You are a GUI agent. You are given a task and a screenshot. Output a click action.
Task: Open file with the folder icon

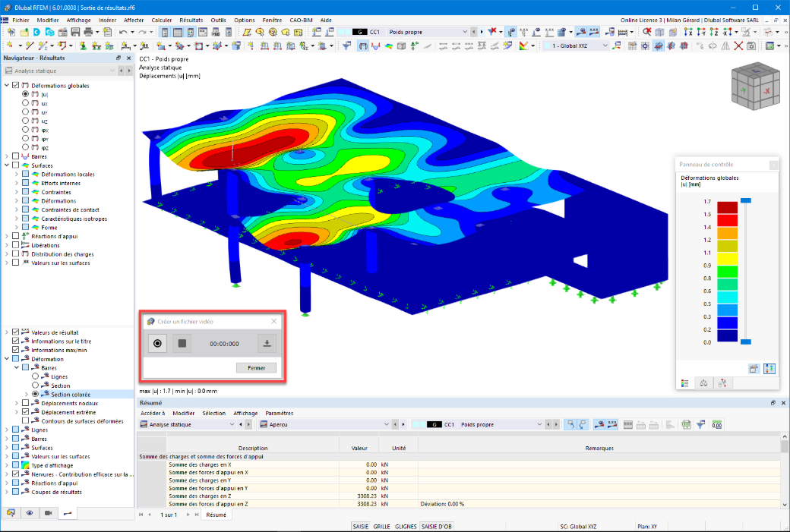coord(24,32)
